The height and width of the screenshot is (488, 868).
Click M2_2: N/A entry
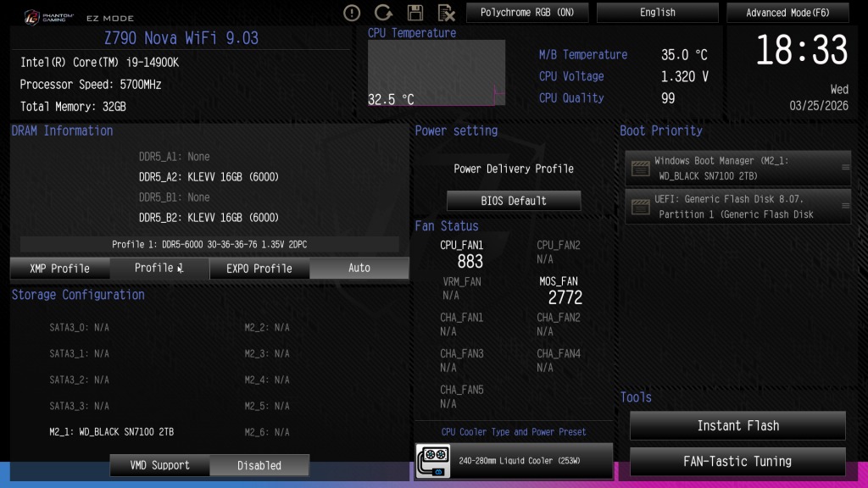click(x=267, y=328)
